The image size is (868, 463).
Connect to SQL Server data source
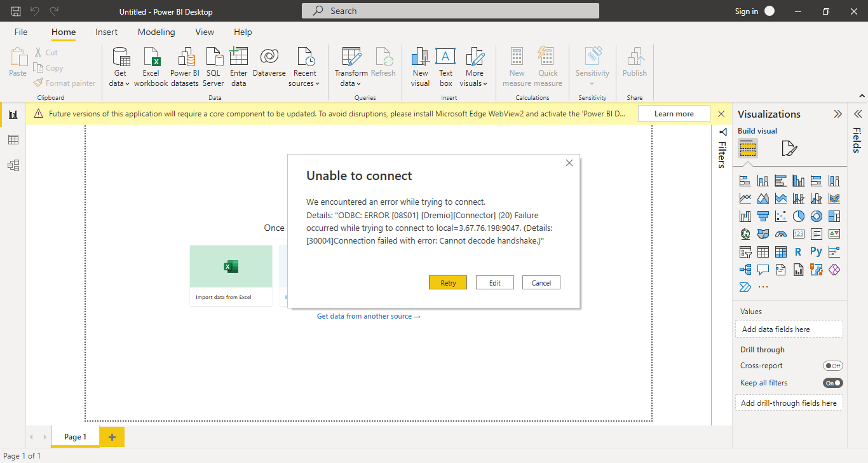coord(214,67)
